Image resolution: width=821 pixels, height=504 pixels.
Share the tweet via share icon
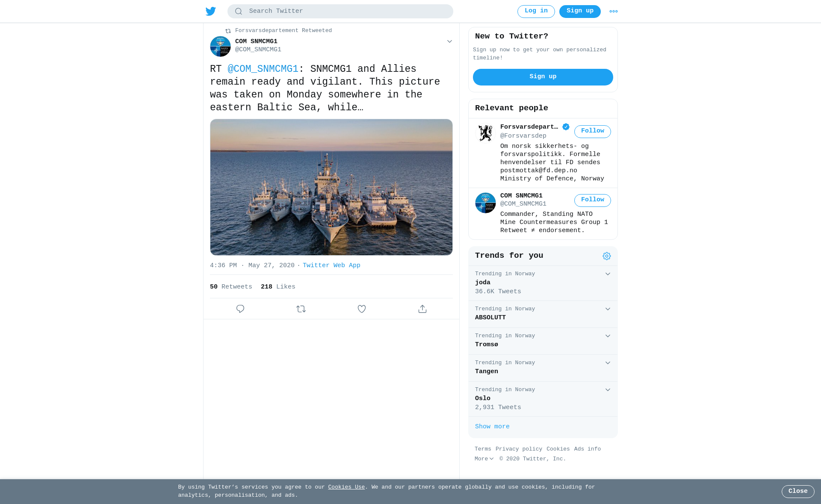(x=422, y=309)
